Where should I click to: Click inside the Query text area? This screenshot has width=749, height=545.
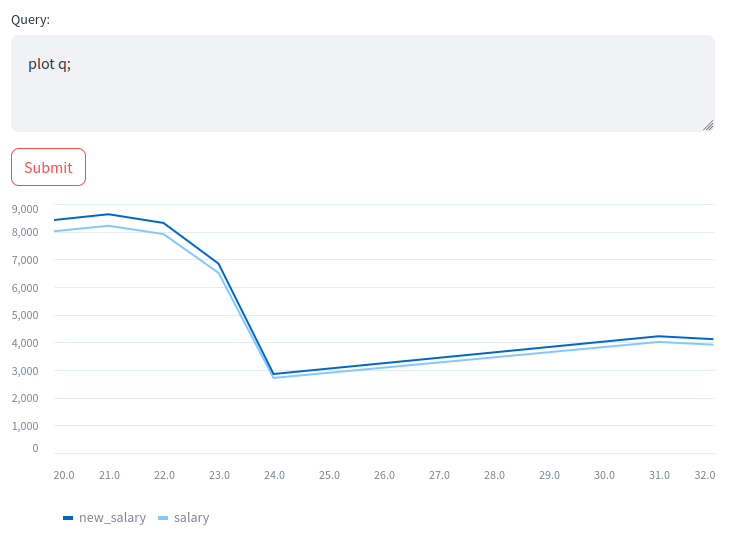point(363,83)
